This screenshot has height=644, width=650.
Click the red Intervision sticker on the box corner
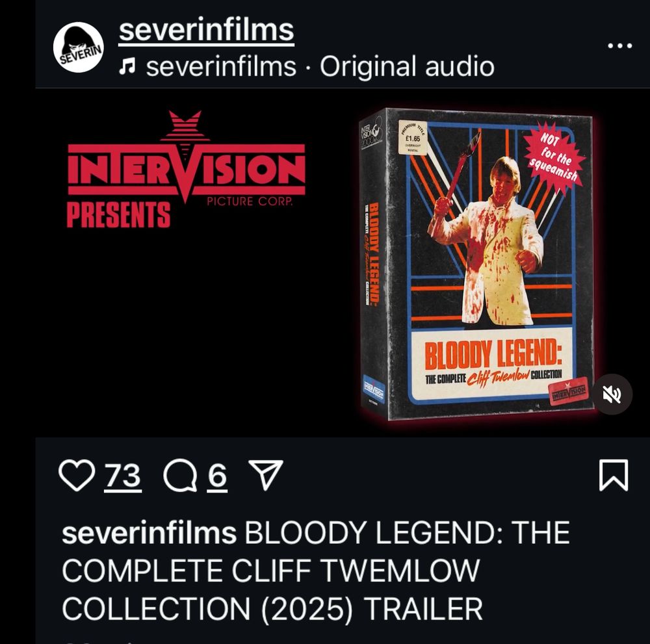[x=569, y=390]
